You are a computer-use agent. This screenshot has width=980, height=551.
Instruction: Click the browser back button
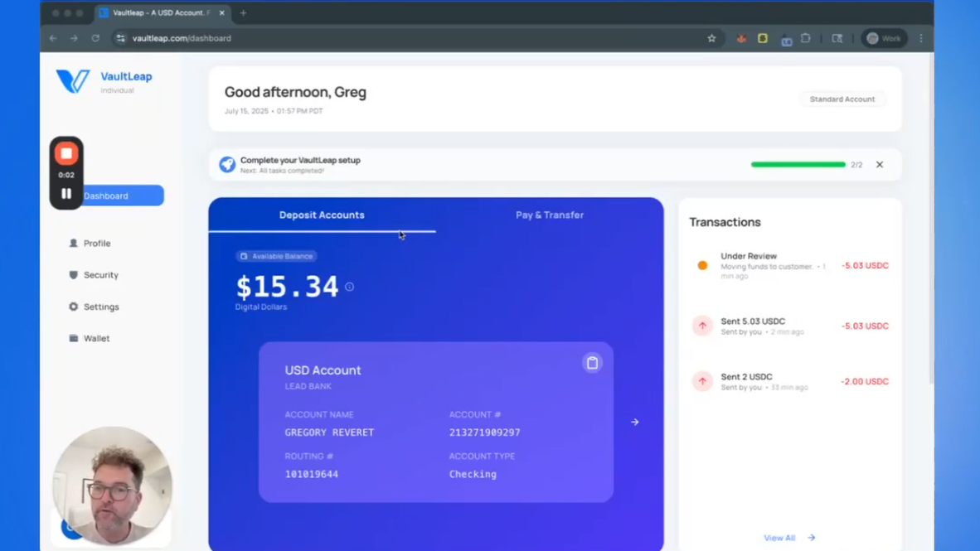coord(53,38)
